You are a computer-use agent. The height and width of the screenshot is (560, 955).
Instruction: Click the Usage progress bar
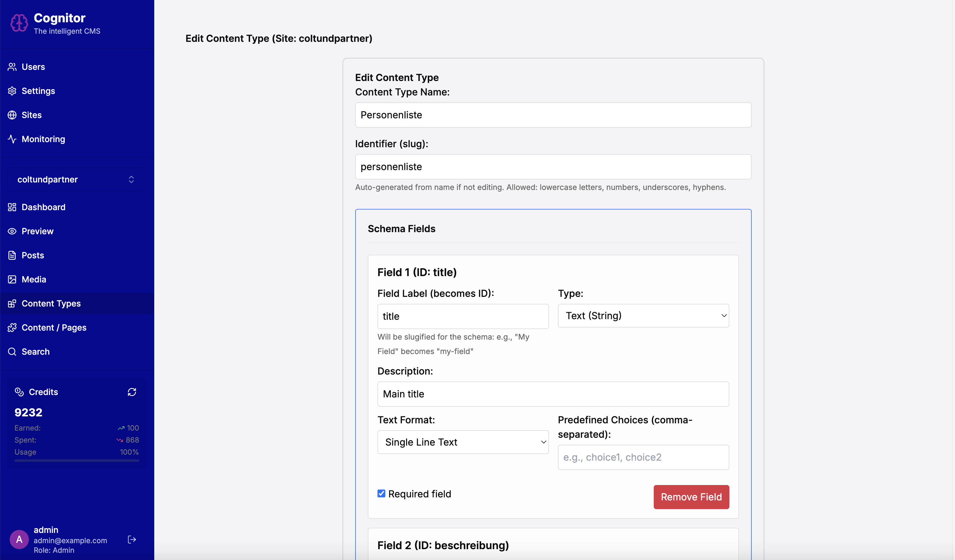coord(76,461)
